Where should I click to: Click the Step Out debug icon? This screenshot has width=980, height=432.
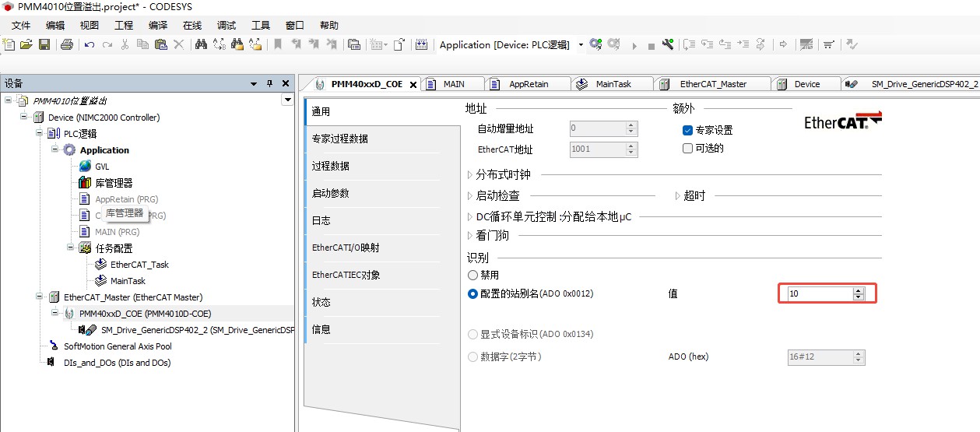(x=725, y=44)
